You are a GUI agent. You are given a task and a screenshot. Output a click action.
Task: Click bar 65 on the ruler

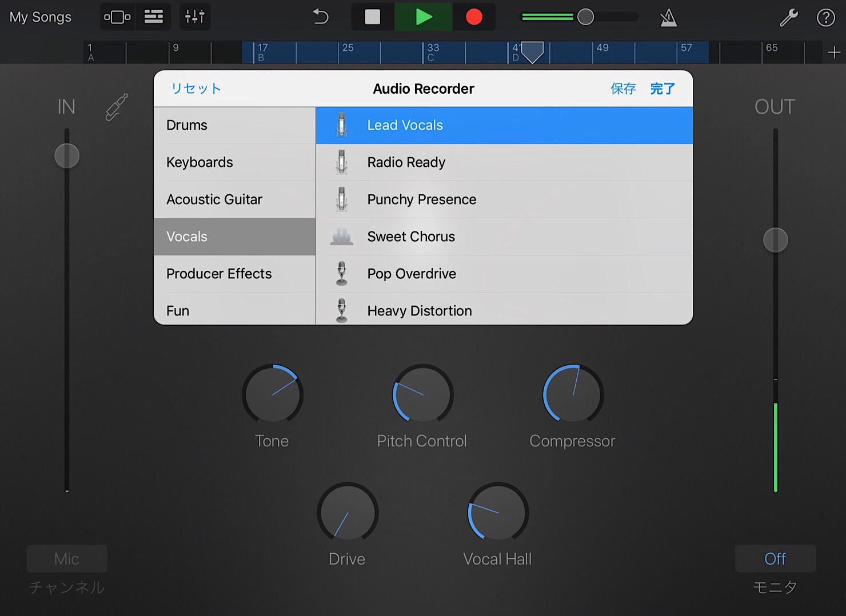[772, 48]
